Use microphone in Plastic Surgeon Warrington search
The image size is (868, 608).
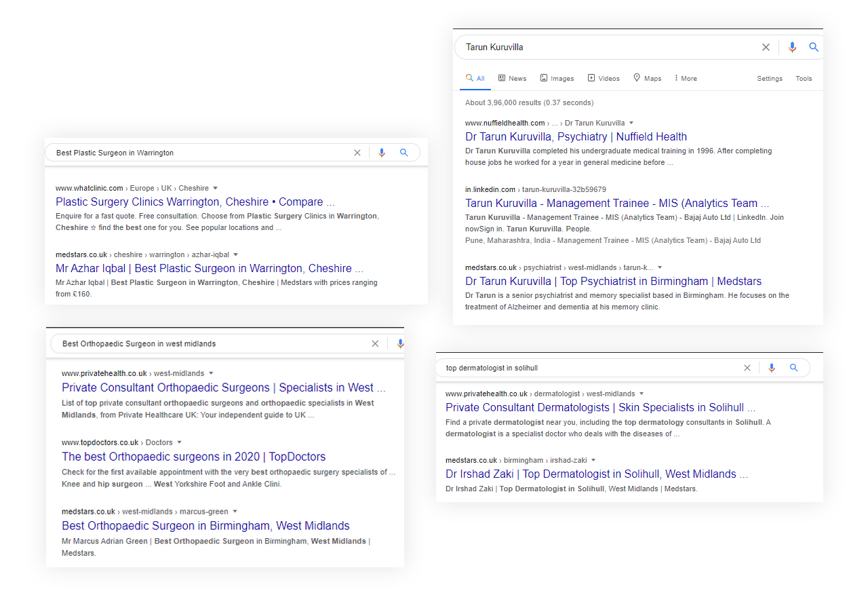[382, 153]
